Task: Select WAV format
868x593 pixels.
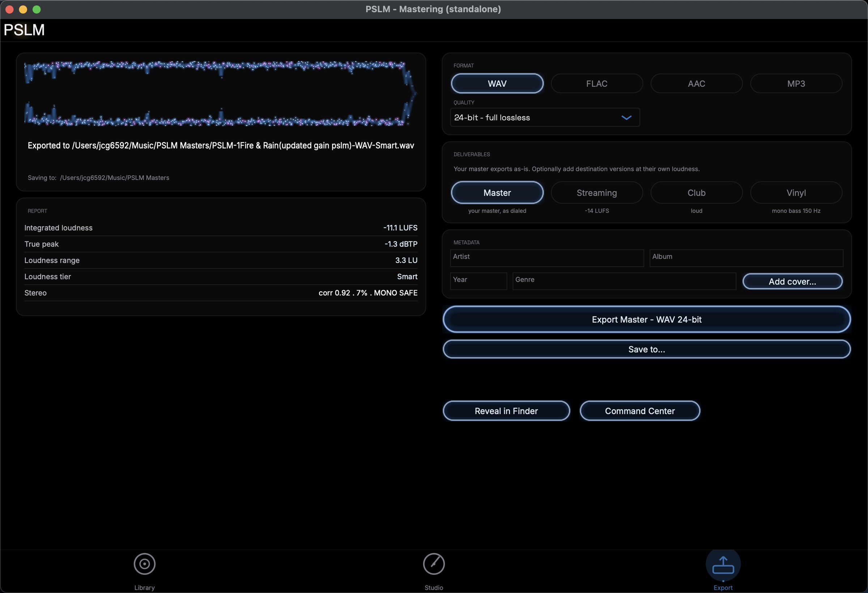Action: [497, 83]
